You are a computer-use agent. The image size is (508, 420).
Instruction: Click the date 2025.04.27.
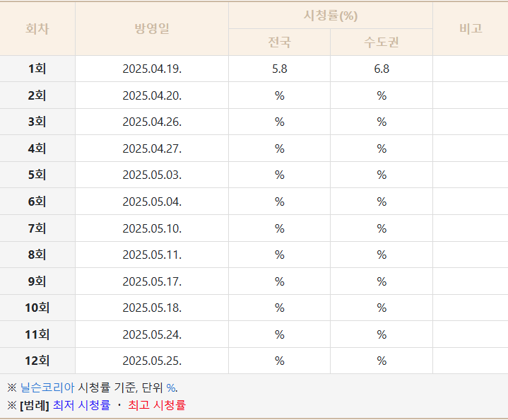pyautogui.click(x=152, y=148)
